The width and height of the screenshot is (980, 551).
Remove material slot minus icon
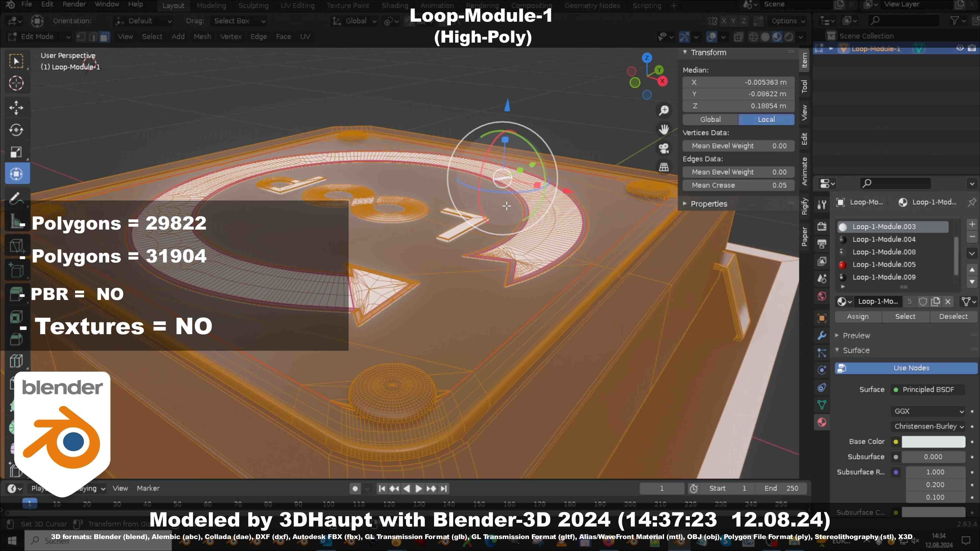(x=972, y=237)
